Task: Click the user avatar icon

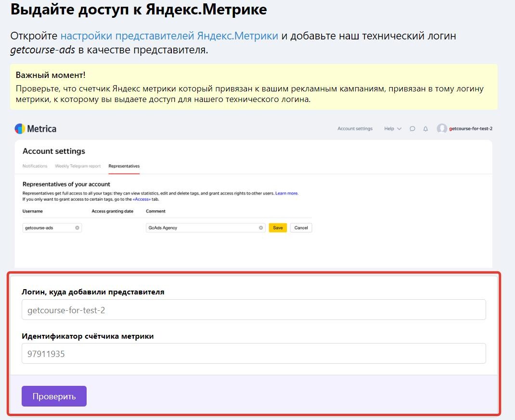Action: tap(442, 128)
